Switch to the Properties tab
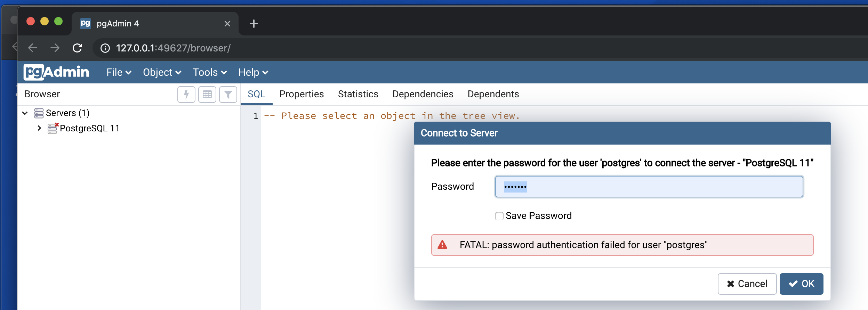The width and height of the screenshot is (868, 310). click(x=301, y=94)
